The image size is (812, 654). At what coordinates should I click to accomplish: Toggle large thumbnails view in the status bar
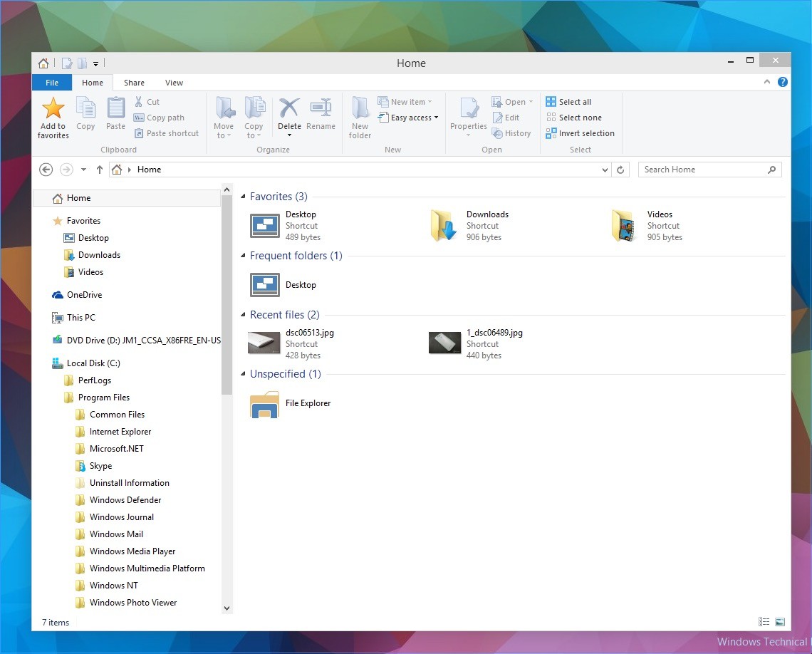tap(780, 622)
